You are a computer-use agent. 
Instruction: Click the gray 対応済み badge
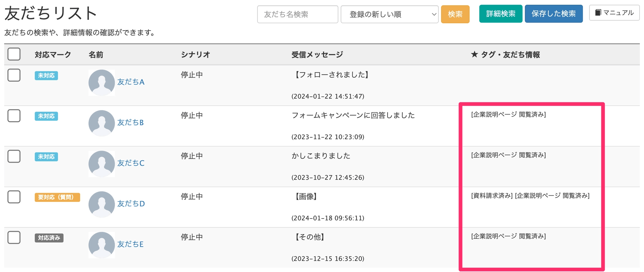49,238
